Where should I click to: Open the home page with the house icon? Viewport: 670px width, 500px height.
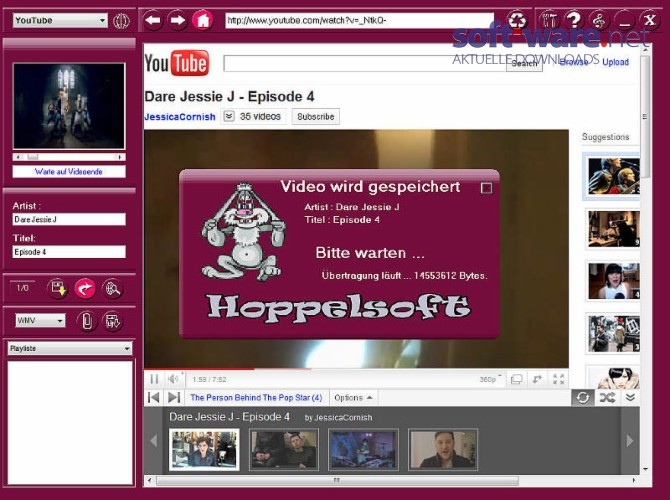click(x=203, y=20)
